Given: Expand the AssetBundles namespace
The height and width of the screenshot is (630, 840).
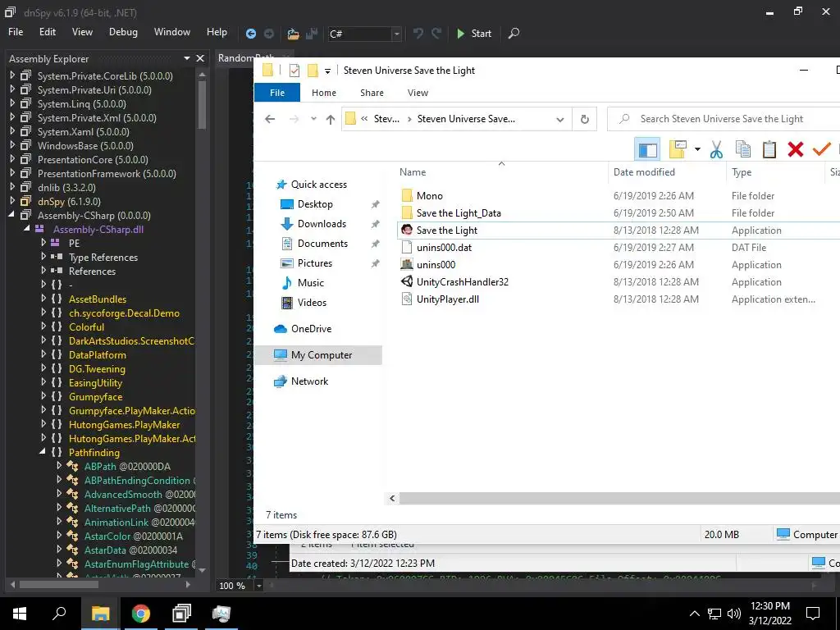Looking at the screenshot, I should 43,299.
